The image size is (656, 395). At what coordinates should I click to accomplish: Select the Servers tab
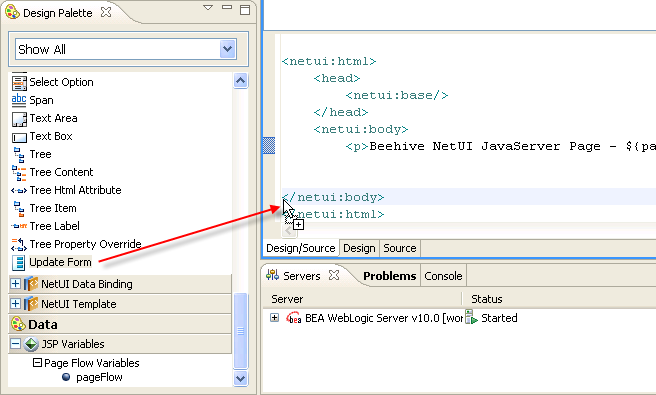pyautogui.click(x=302, y=276)
